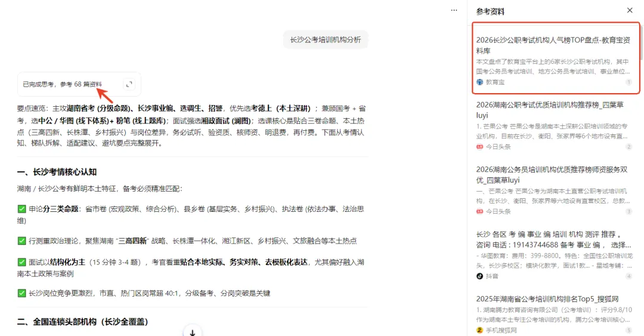Click the 已完成思考，参考 68 篇资料 text

coord(63,84)
